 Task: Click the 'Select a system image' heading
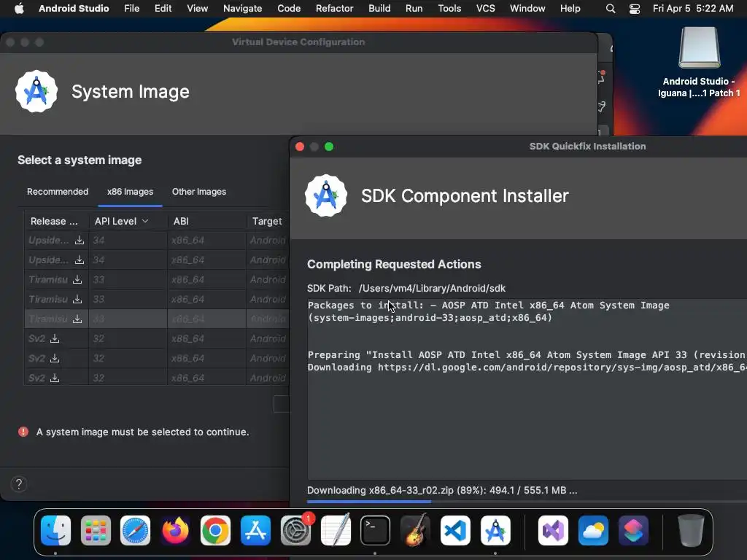tap(80, 160)
